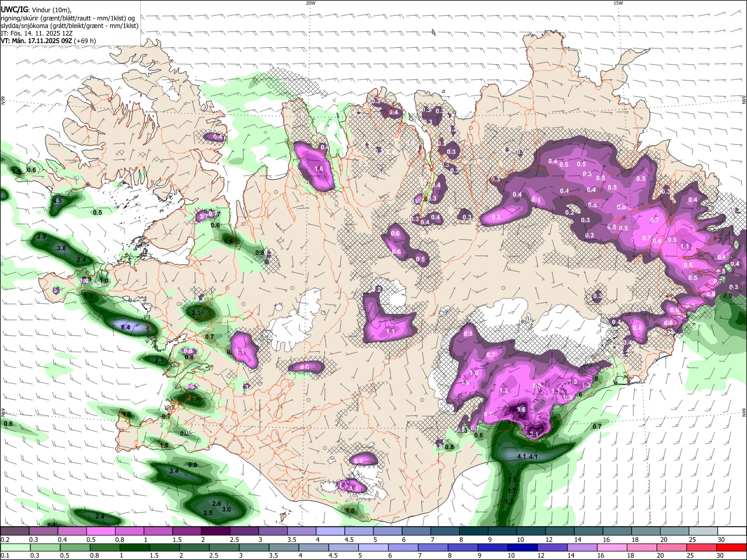Click the bright magenta swatch between 0.5 and 0.8, upper legend
The image size is (747, 560).
coord(100,531)
